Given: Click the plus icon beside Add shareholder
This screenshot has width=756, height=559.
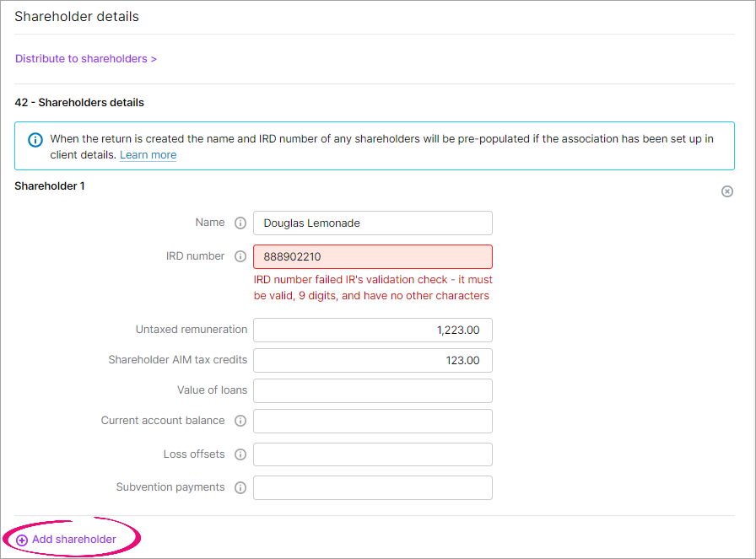Looking at the screenshot, I should (22, 540).
